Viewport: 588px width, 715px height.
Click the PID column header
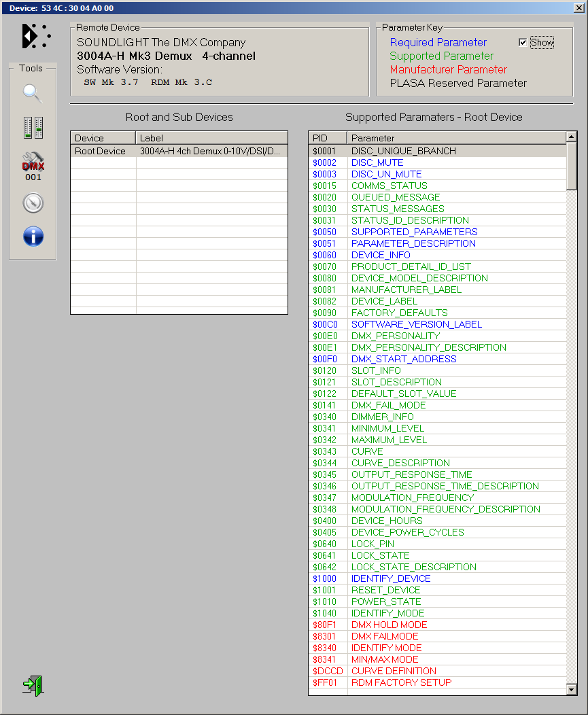pyautogui.click(x=327, y=138)
